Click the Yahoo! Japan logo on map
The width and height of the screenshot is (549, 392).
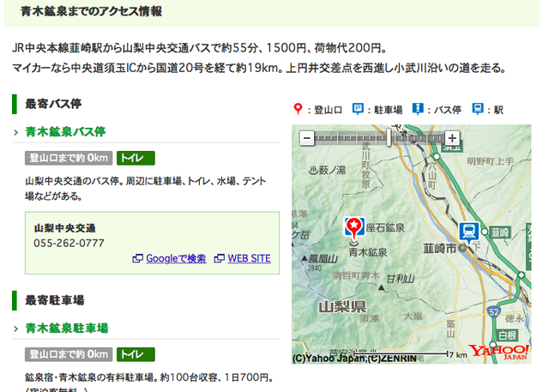pos(498,352)
